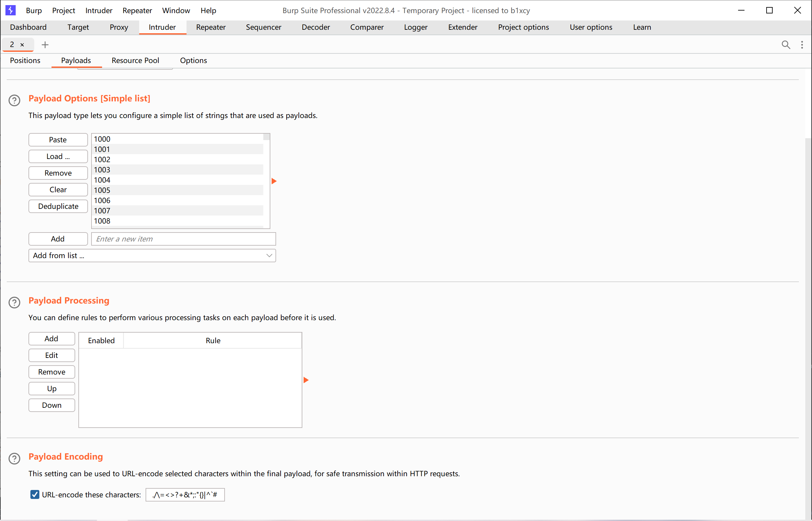Click the Deduplicate button
The width and height of the screenshot is (812, 521).
point(58,206)
